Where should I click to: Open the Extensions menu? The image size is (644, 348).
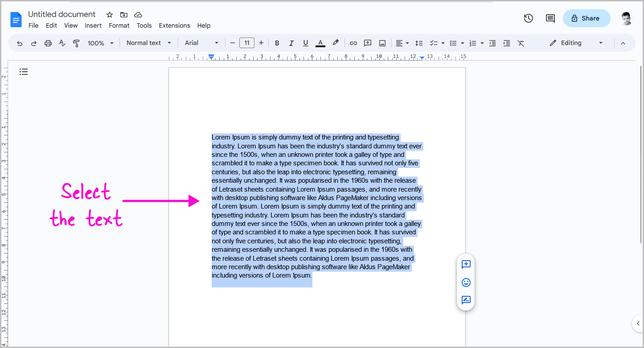174,25
